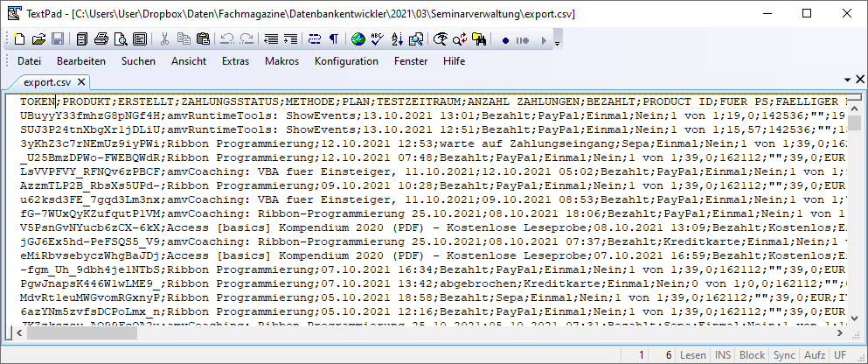Run spell check ABC icon
The image size is (868, 364).
point(378,39)
